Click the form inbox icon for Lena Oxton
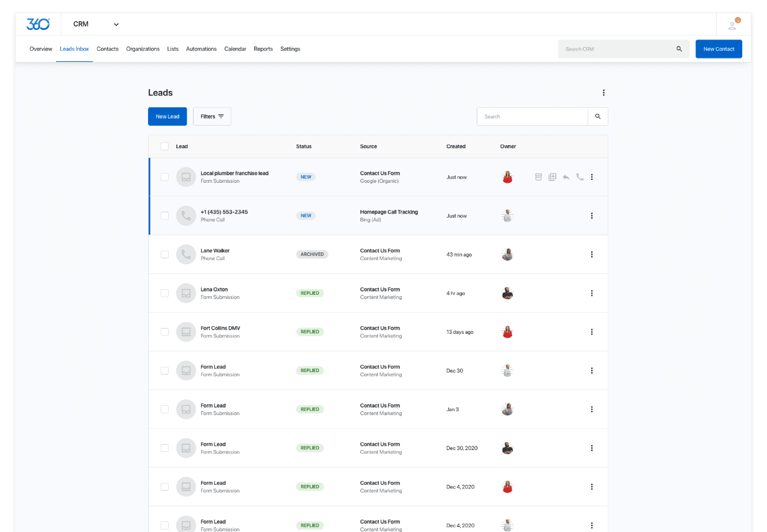 [x=186, y=293]
